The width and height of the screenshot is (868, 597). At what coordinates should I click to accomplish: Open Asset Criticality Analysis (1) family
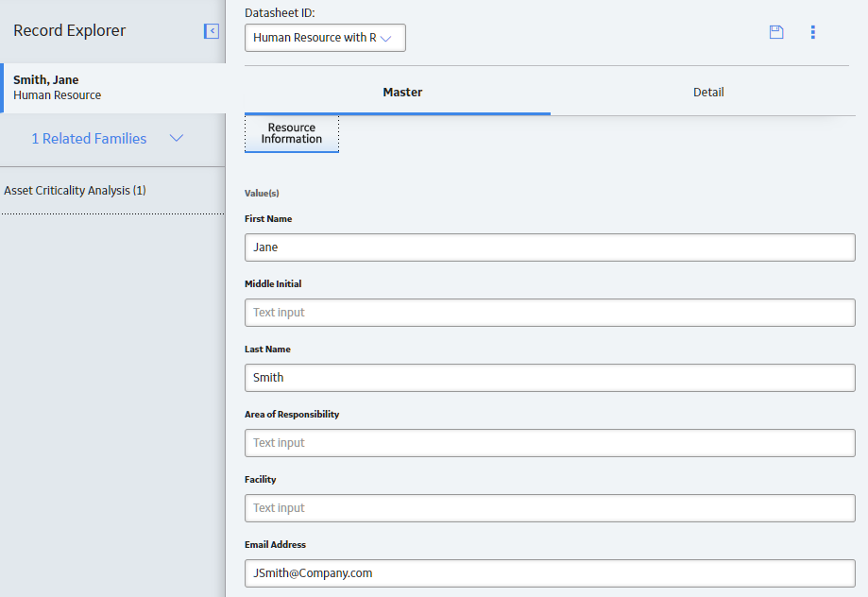pos(75,191)
